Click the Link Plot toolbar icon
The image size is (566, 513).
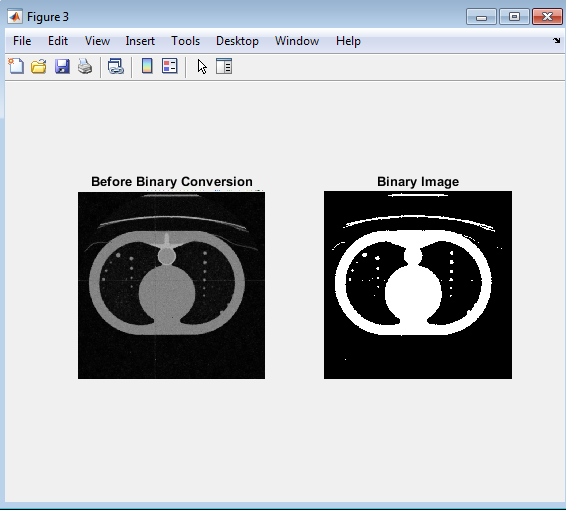point(116,66)
